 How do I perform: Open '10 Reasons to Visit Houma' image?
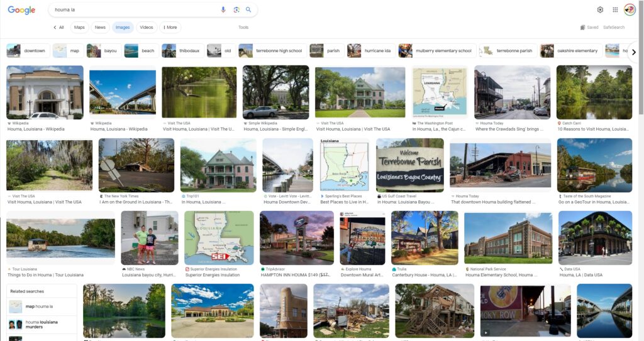click(x=594, y=92)
